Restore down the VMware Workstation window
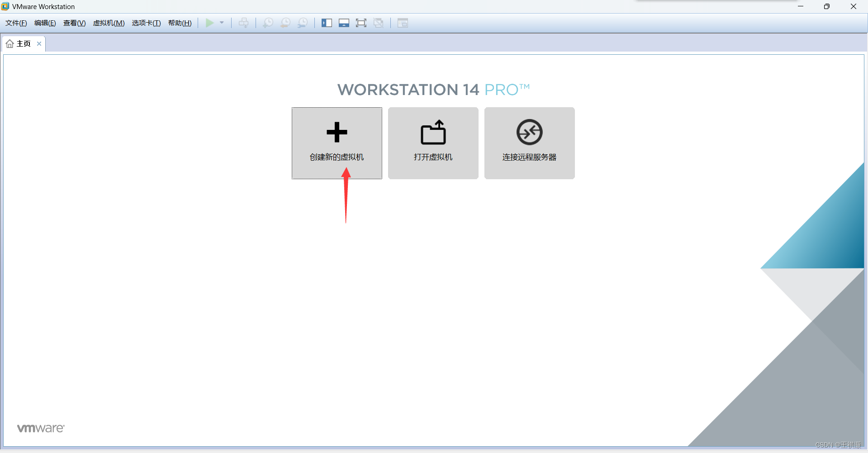Image resolution: width=868 pixels, height=453 pixels. click(827, 6)
